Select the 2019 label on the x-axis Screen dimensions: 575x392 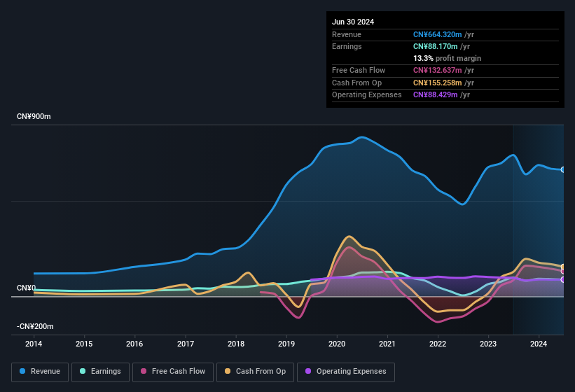pyautogui.click(x=286, y=344)
